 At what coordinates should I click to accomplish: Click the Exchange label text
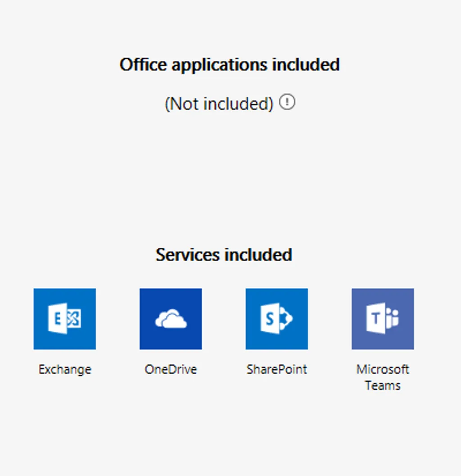pos(65,370)
